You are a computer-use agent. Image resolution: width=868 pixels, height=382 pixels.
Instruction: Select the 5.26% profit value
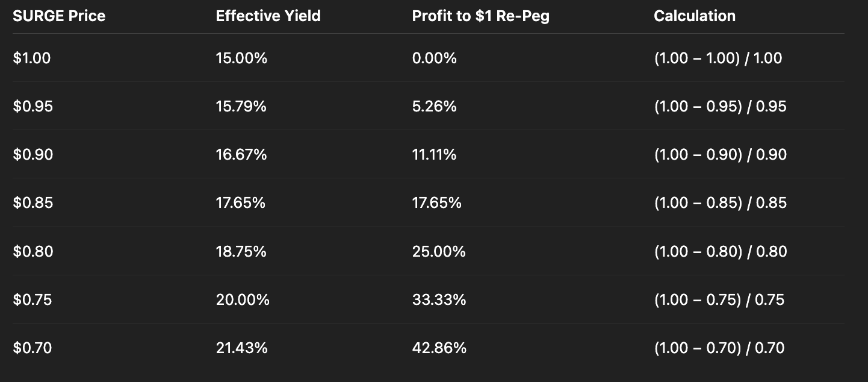coord(434,107)
